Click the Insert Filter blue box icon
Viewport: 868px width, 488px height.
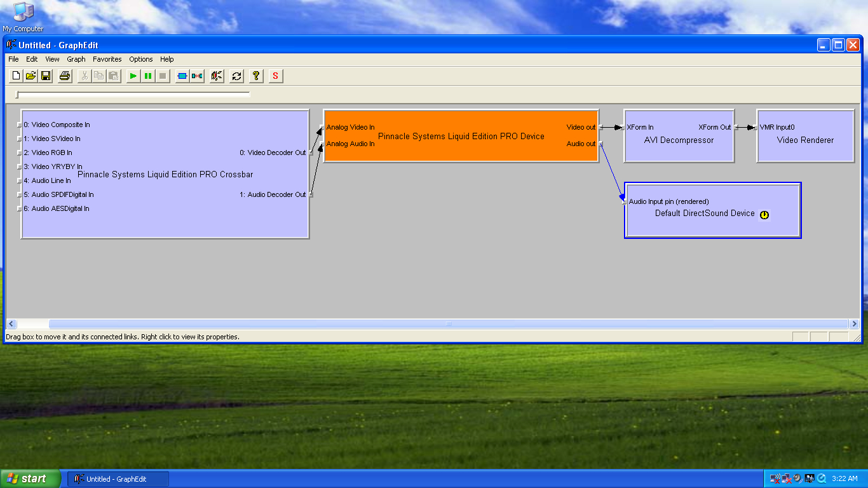click(x=182, y=76)
